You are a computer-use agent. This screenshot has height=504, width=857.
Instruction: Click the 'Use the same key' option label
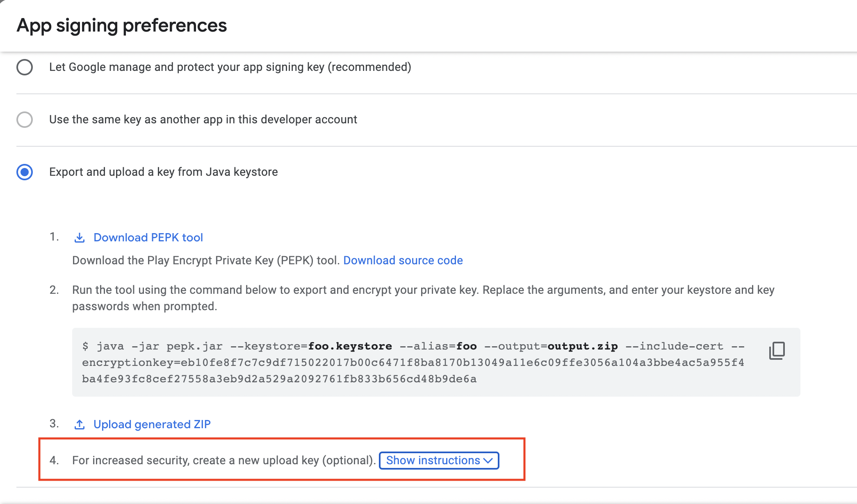point(203,120)
